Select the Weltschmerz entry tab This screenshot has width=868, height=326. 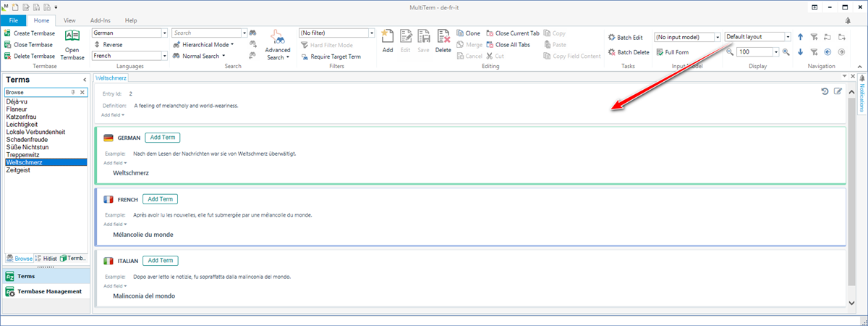coord(111,77)
